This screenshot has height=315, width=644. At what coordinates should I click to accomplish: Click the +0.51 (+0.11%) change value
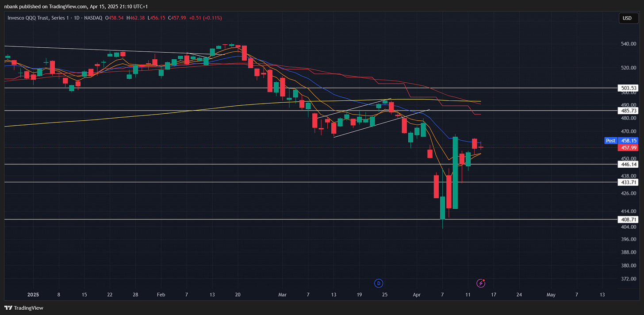(205, 18)
